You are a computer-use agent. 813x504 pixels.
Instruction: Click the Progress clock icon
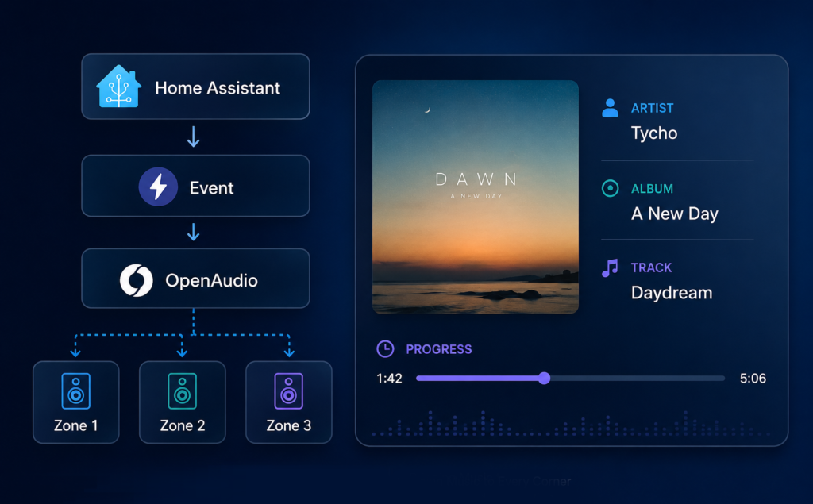pyautogui.click(x=385, y=349)
